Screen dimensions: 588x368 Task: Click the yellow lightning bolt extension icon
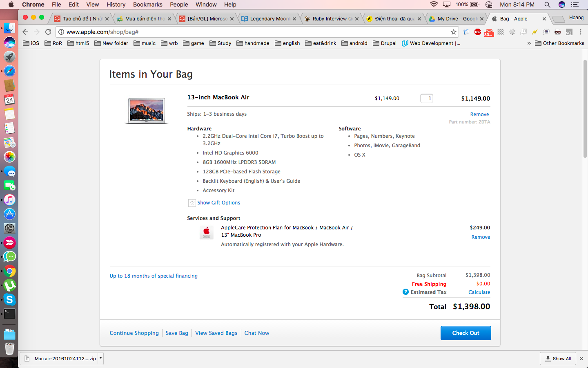click(535, 32)
